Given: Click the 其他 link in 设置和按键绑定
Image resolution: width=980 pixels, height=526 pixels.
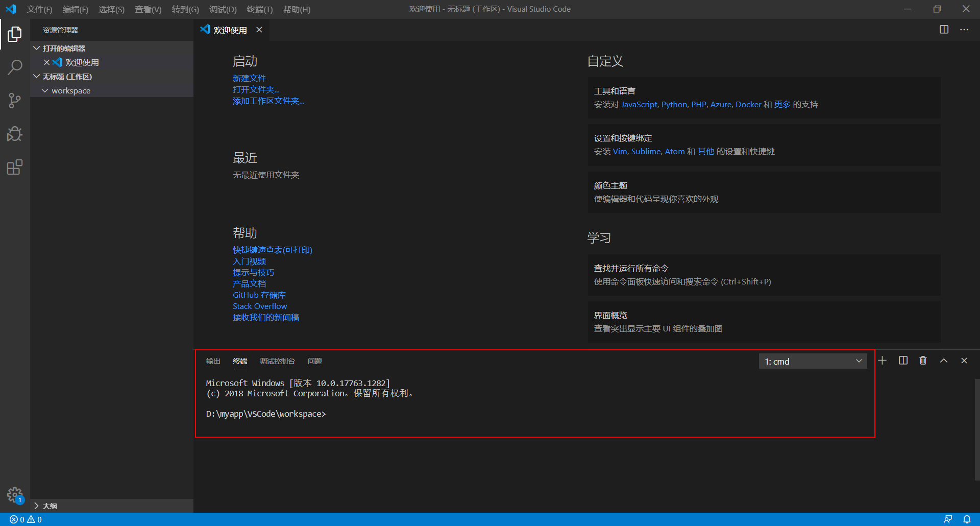Looking at the screenshot, I should click(x=706, y=151).
